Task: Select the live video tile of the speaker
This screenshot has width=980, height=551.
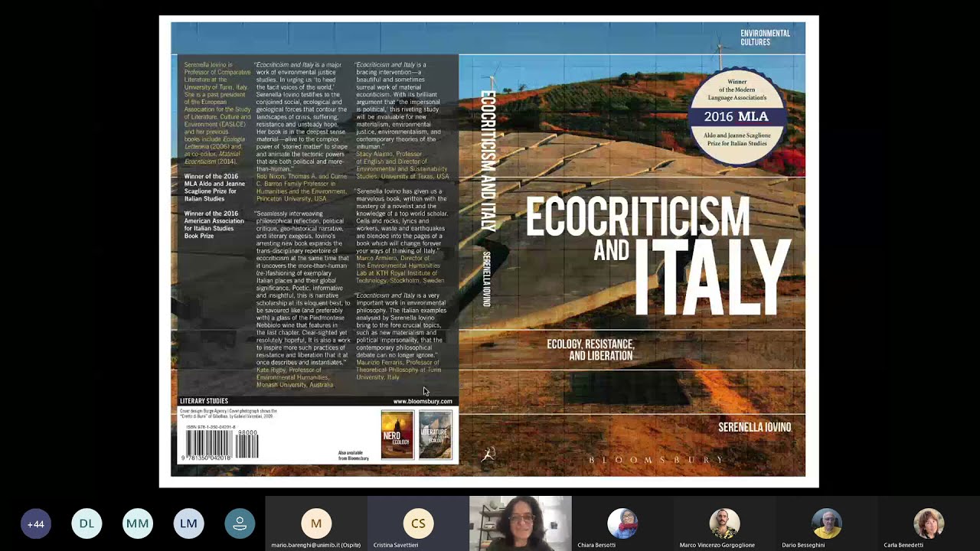Action: (x=521, y=523)
